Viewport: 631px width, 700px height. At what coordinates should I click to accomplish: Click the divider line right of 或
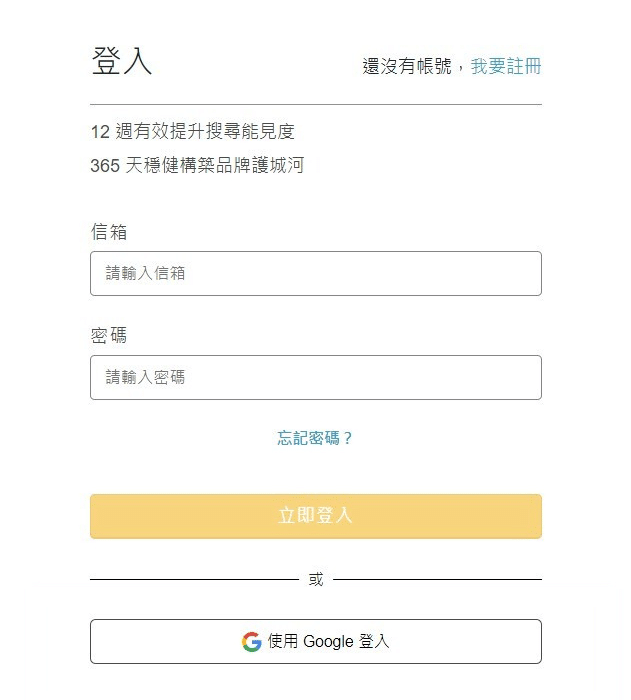437,579
